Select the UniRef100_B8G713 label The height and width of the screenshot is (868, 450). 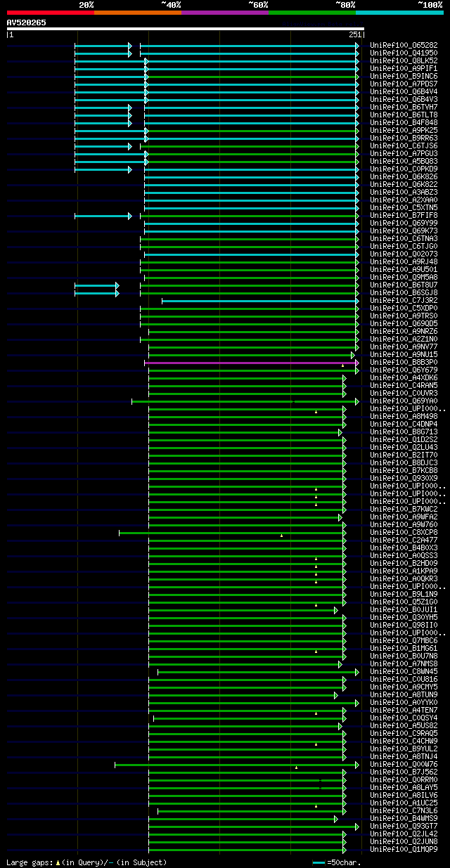coord(404,432)
